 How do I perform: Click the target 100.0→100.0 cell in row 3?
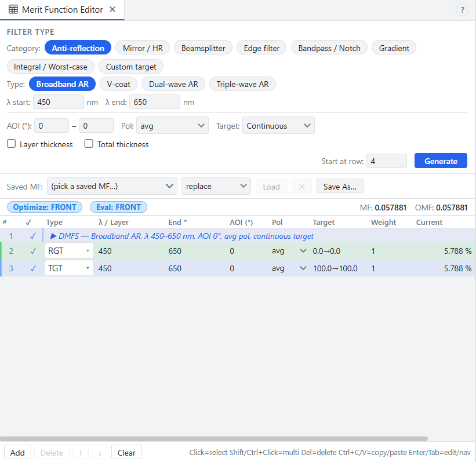pos(335,268)
